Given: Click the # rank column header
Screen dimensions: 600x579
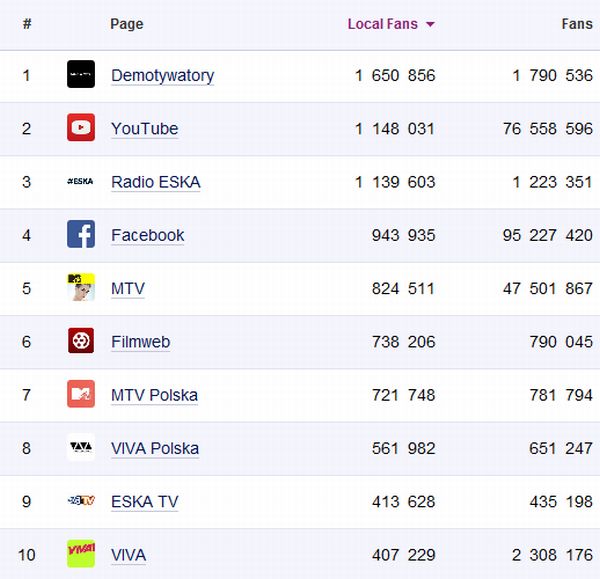Looking at the screenshot, I should tap(27, 24).
